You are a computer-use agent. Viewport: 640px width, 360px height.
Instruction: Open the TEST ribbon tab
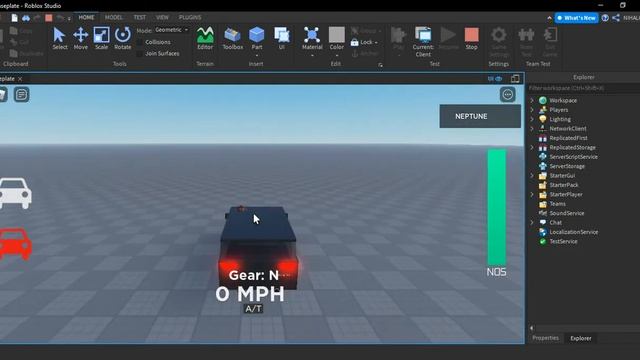pos(140,17)
